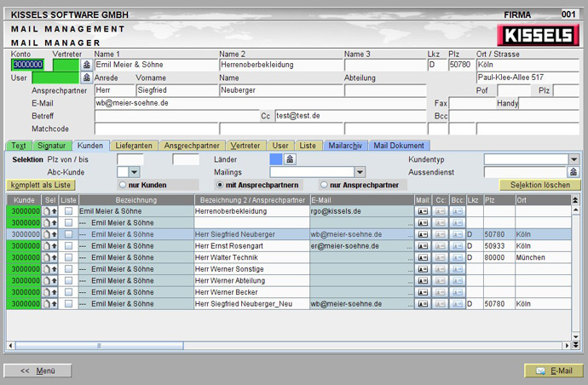588x385 pixels.
Task: Select the 'nur Kunden' radio button
Action: click(x=122, y=185)
